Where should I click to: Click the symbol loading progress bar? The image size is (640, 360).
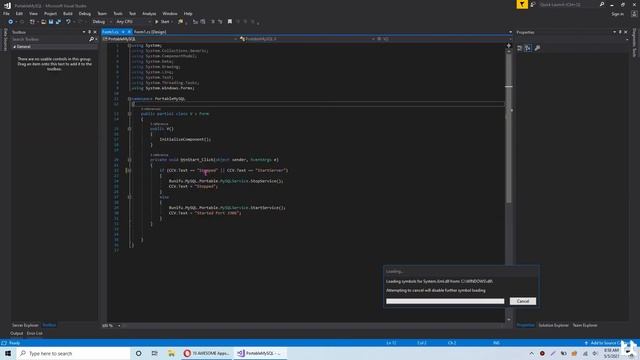(x=445, y=301)
